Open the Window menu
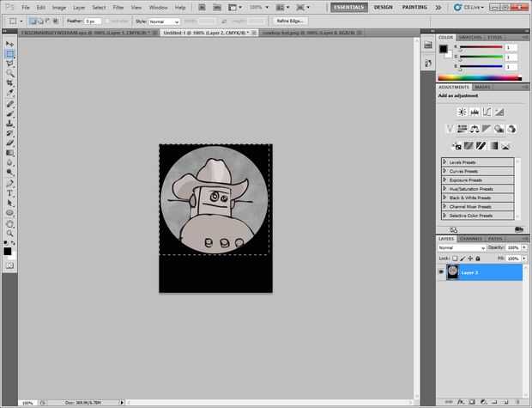This screenshot has height=408, width=532. 159,7
